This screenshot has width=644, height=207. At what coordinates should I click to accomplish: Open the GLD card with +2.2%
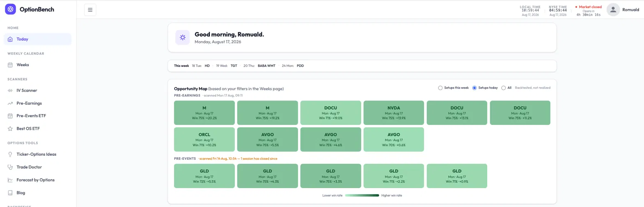point(394,176)
